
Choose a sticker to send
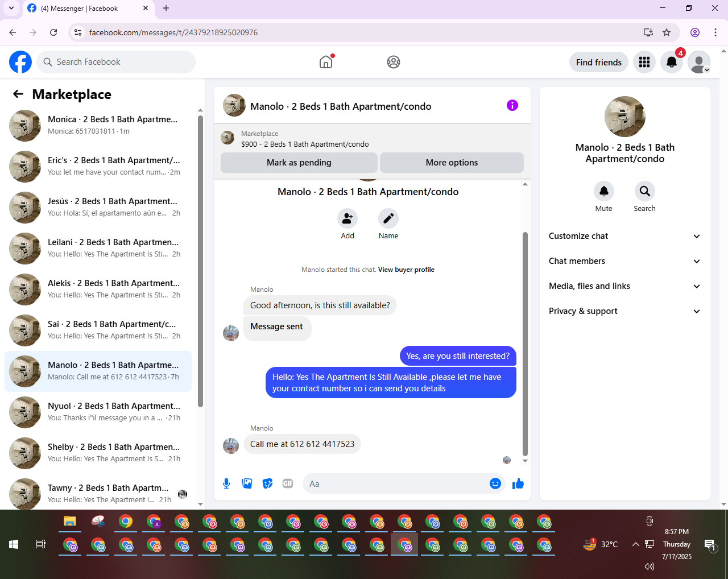(x=267, y=483)
